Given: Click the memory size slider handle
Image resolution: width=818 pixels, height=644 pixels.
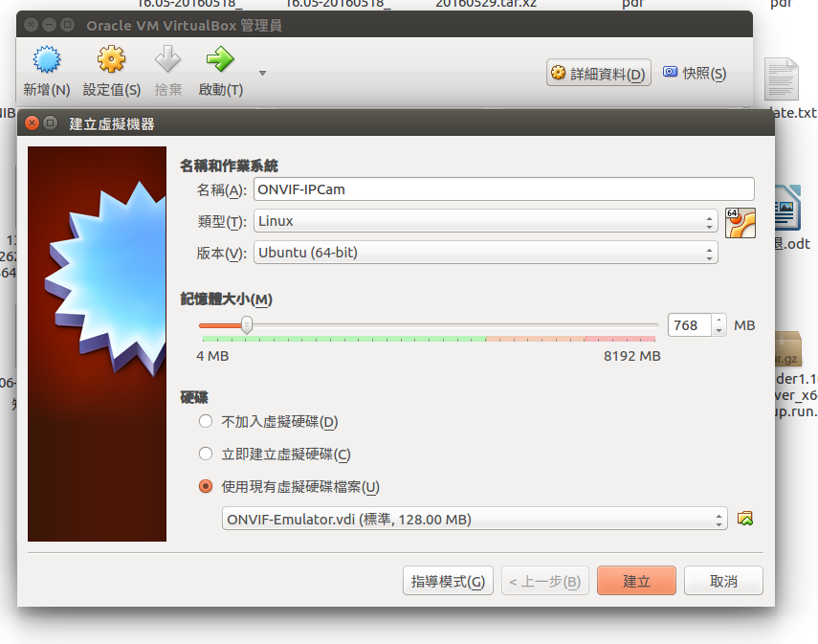Looking at the screenshot, I should [x=247, y=325].
